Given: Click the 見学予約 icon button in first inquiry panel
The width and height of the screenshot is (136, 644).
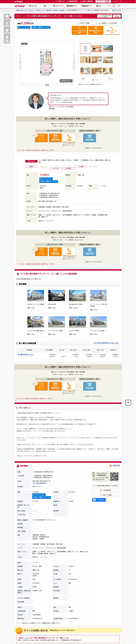Looking at the screenshot, I should tap(55, 138).
